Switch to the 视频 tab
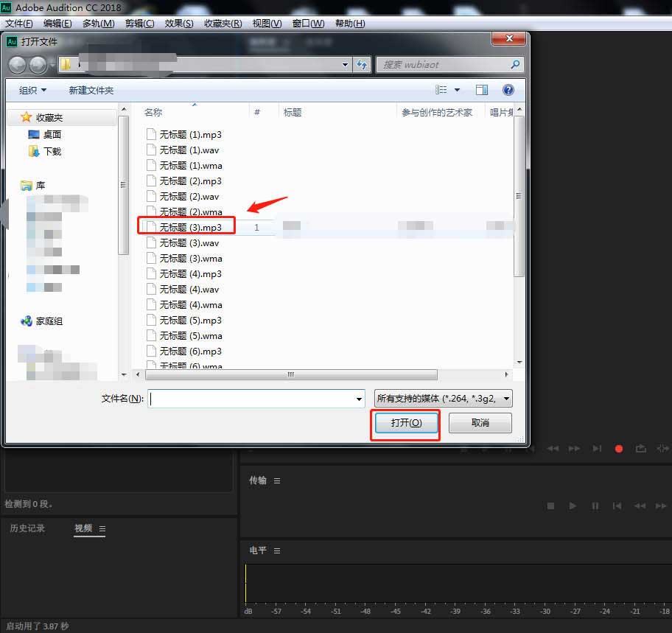Image resolution: width=672 pixels, height=633 pixels. [x=83, y=528]
